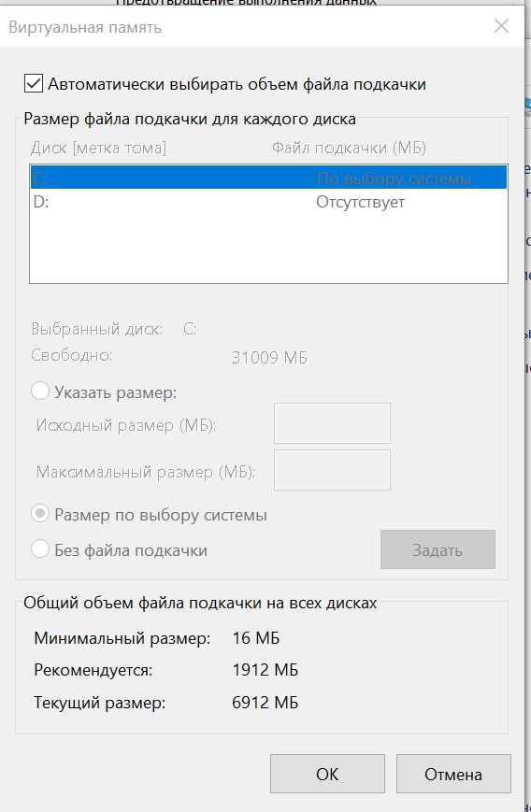Confirm with the OK button
This screenshot has height=812, width=531.
(x=327, y=774)
